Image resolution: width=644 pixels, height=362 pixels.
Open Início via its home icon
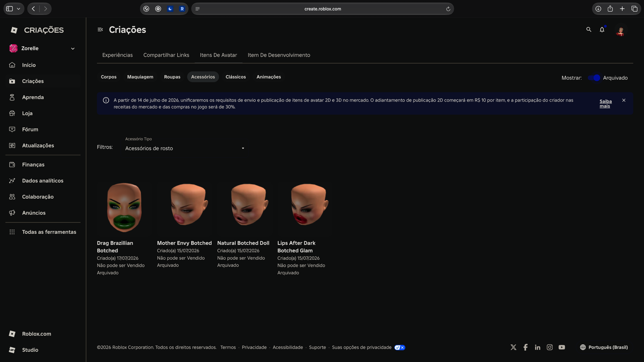[12, 65]
